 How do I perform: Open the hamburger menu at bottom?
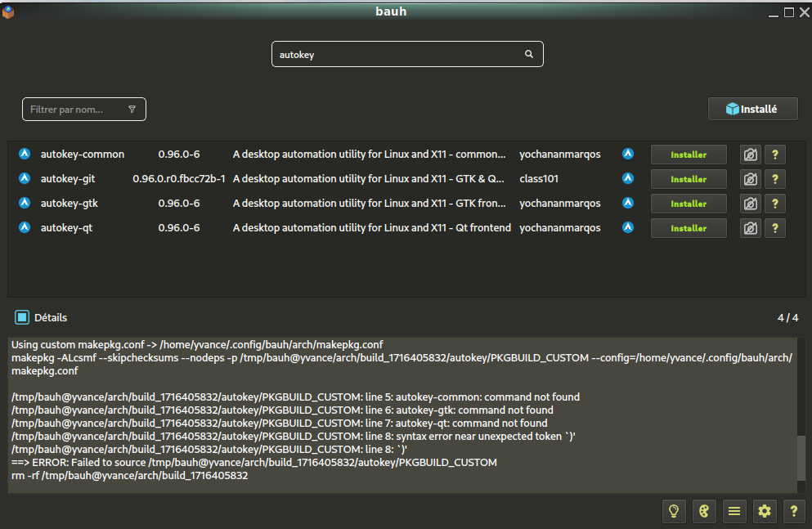(x=733, y=511)
